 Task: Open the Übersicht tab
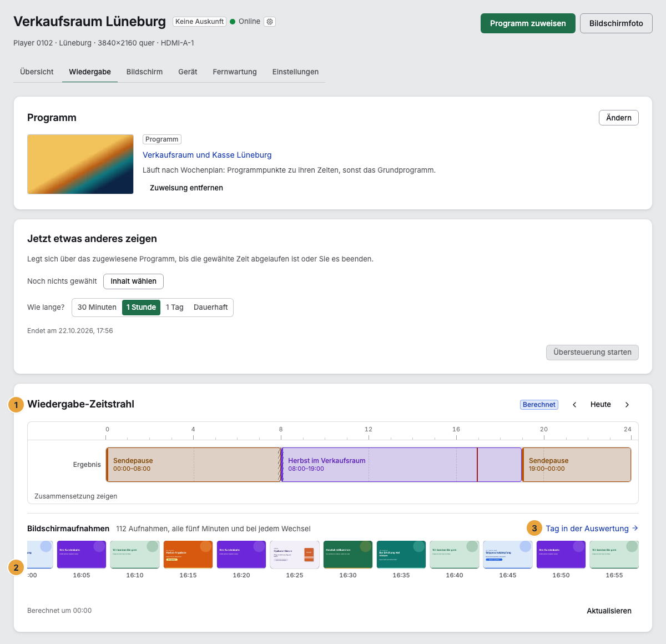[x=37, y=72]
